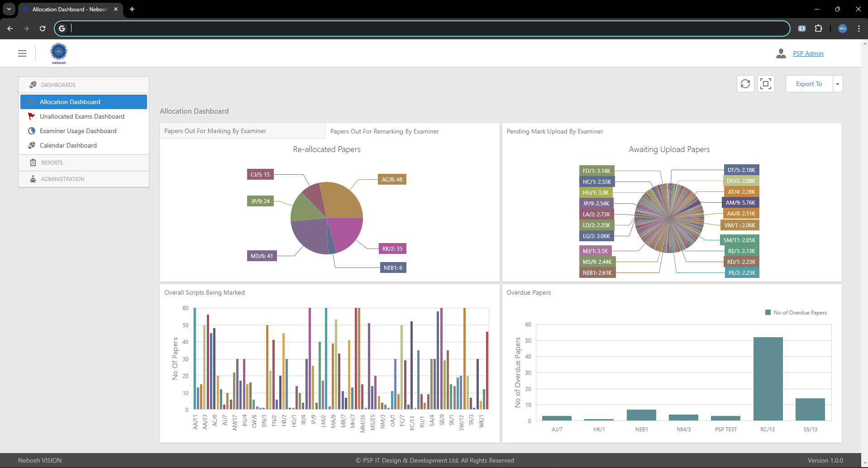The width and height of the screenshot is (868, 468).
Task: Select the Allocation Dashboard browser tab
Action: 70,9
